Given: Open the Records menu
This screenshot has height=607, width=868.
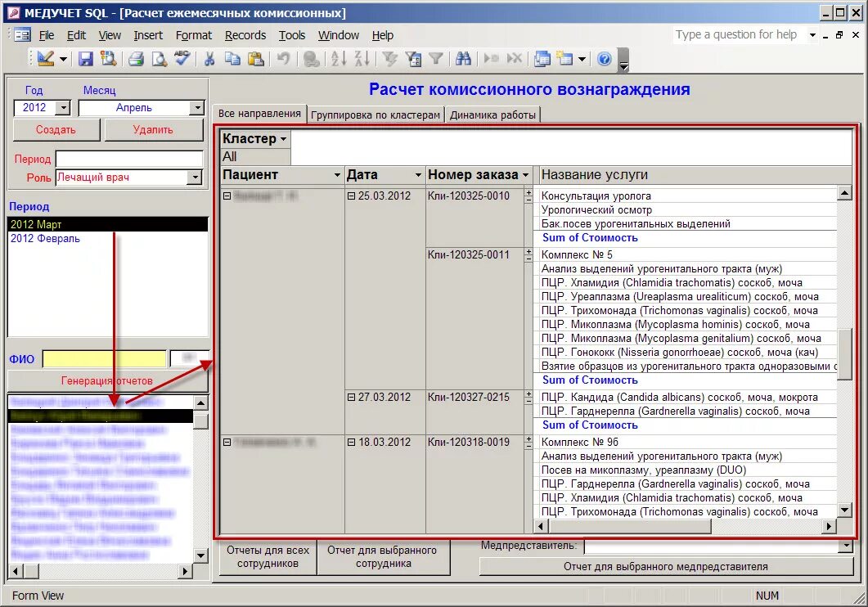Looking at the screenshot, I should click(245, 35).
